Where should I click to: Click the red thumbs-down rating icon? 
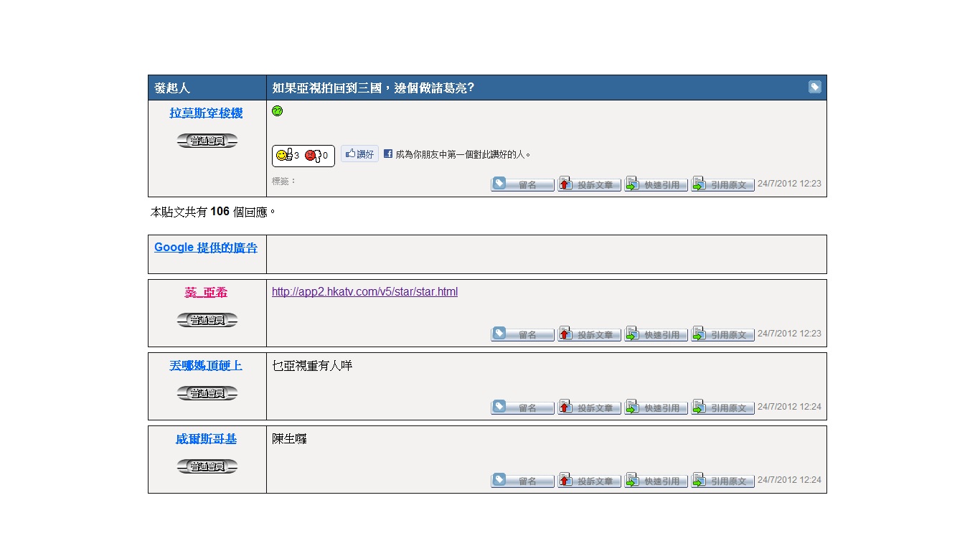[x=311, y=155]
